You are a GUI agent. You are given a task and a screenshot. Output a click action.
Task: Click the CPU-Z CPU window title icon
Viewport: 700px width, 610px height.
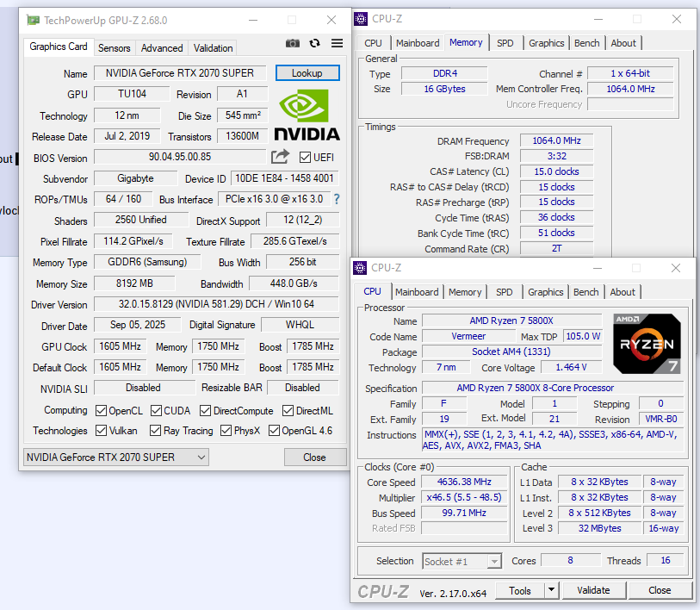(x=360, y=268)
